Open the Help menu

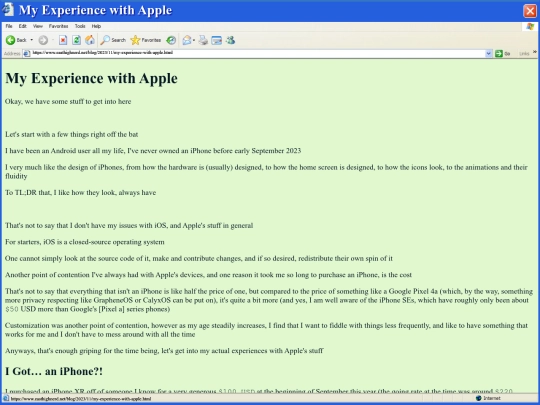coord(96,26)
